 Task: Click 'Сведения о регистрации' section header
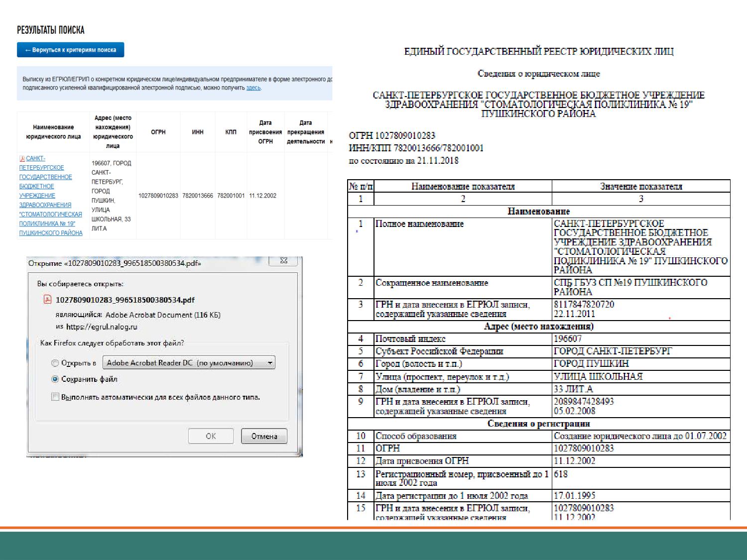539,424
